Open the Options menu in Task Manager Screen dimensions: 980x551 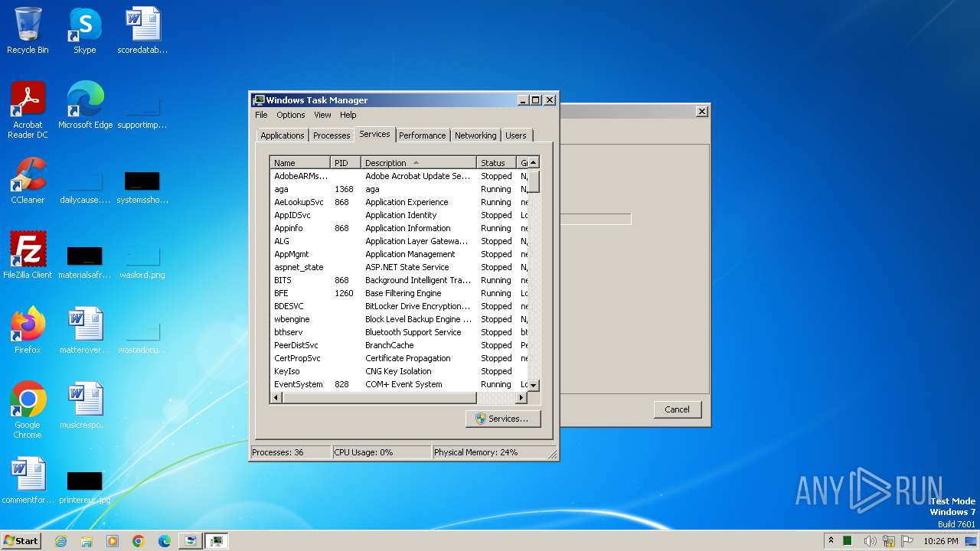click(291, 115)
